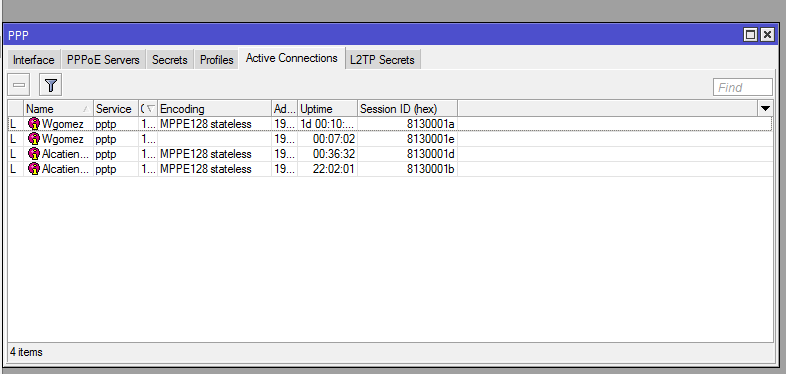
Task: Click the user icon in row with uptime 00:36:32
Action: [x=34, y=154]
